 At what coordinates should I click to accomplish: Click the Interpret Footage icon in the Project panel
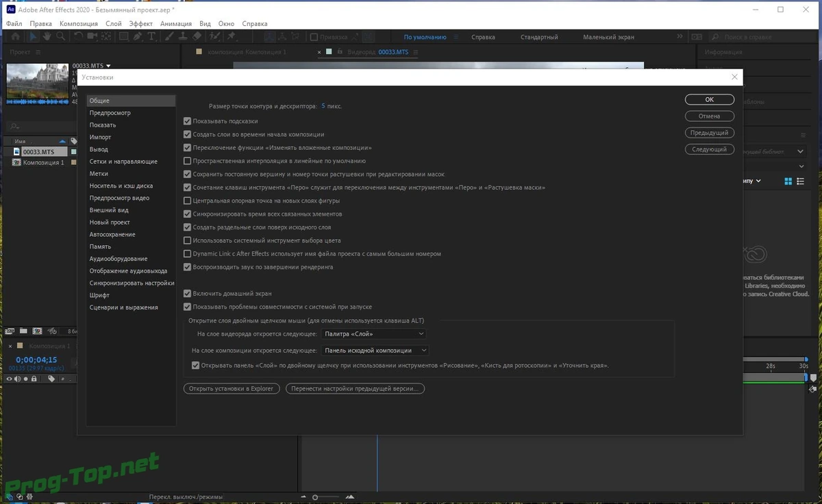click(10, 331)
